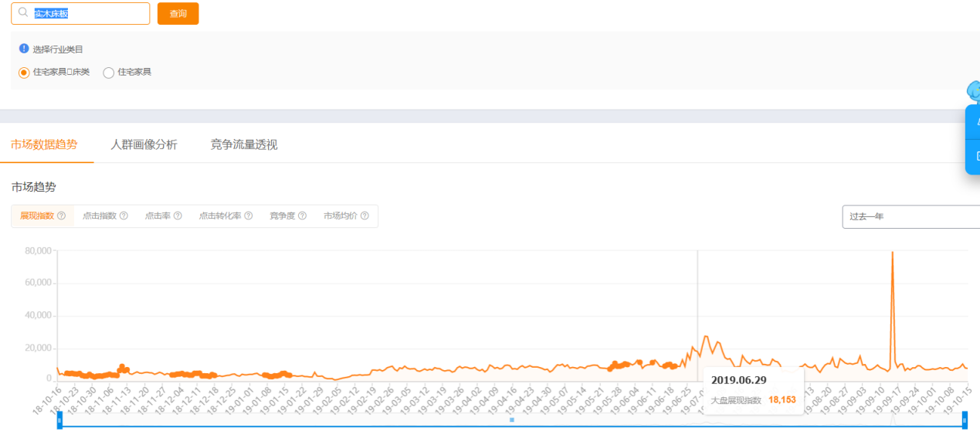Viewport: 980px width, 435px height.
Task: Open the 市场数据趋势 tab
Action: (44, 144)
